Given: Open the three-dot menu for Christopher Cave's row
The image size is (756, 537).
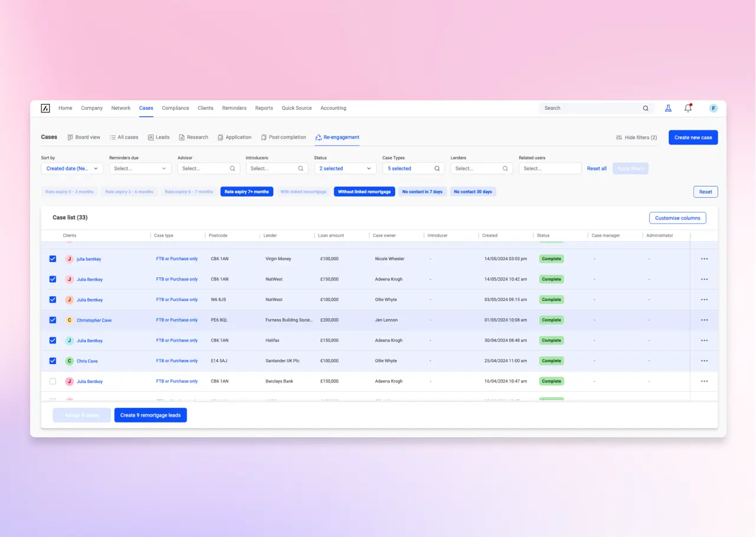Looking at the screenshot, I should (x=704, y=320).
